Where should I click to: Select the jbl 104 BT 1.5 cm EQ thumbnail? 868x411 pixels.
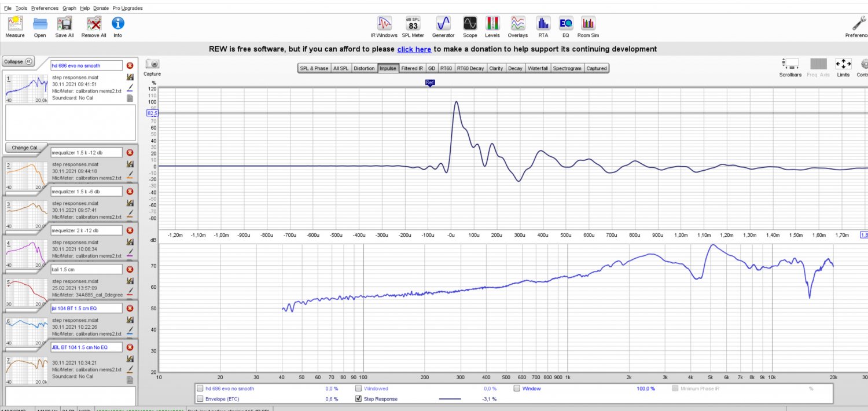[x=27, y=331]
